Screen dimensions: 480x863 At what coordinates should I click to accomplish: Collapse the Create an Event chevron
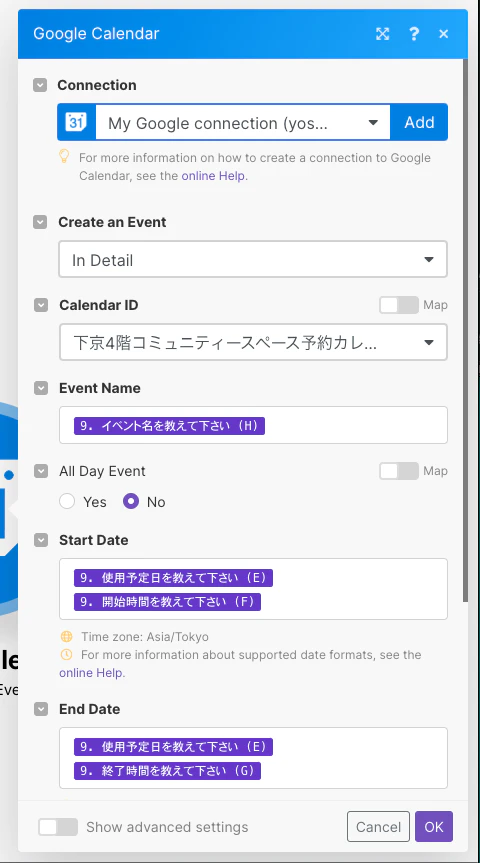point(40,222)
